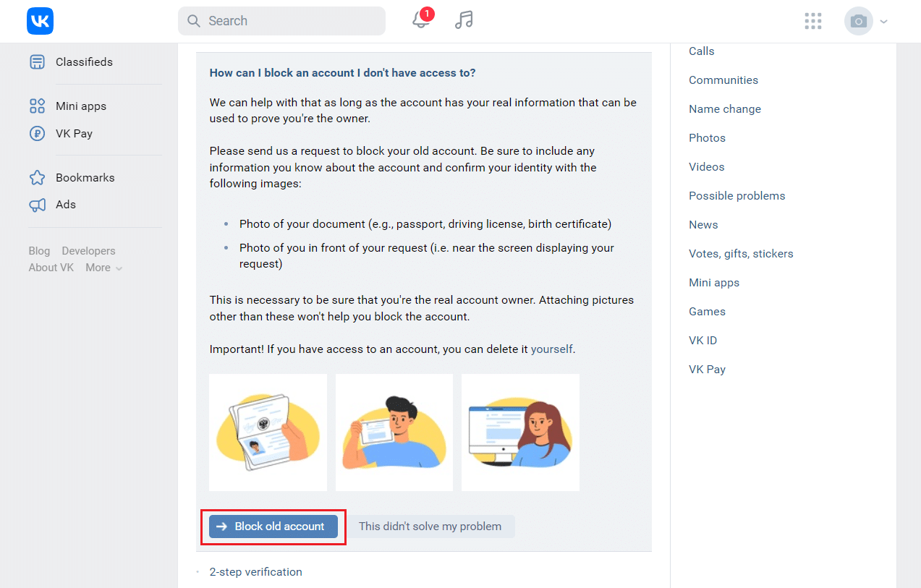Click the VK Pay ruble icon
Screen dimensions: 921x588
pyautogui.click(x=37, y=134)
